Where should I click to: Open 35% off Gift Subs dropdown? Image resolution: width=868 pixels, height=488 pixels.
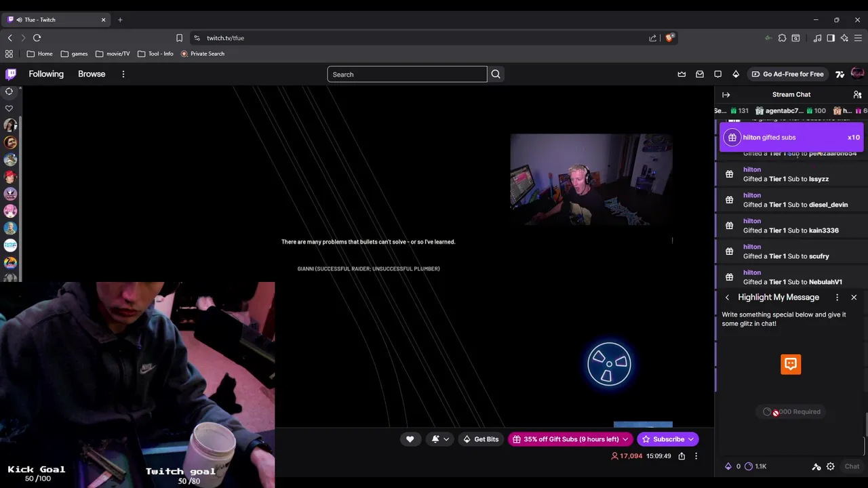570,439
